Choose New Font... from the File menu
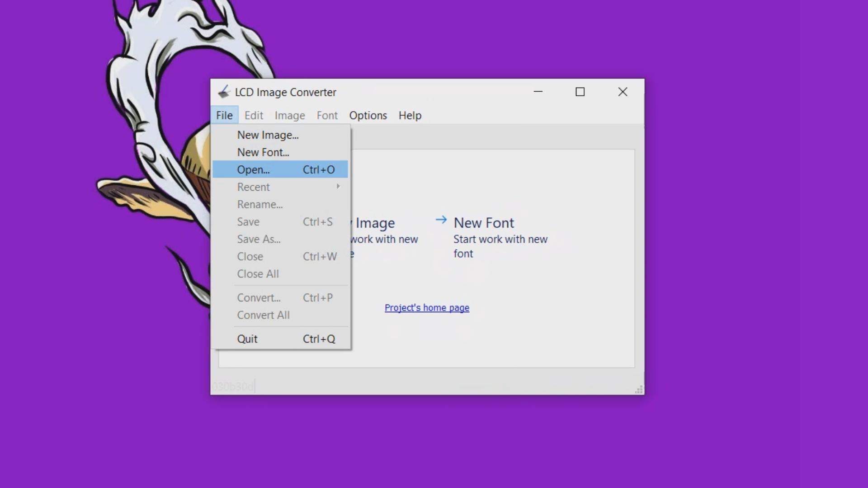The image size is (868, 488). pos(280,152)
